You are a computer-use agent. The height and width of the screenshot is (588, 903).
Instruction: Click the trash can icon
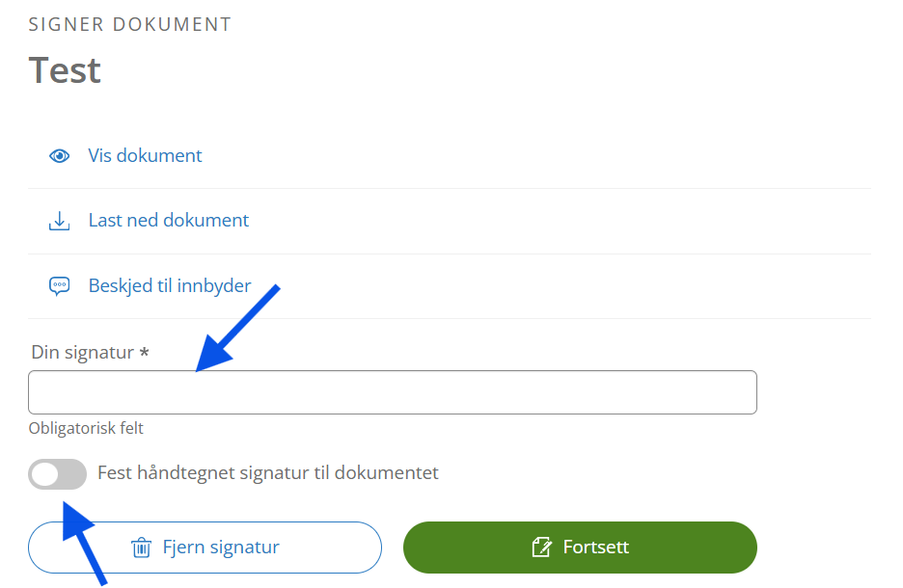141,548
